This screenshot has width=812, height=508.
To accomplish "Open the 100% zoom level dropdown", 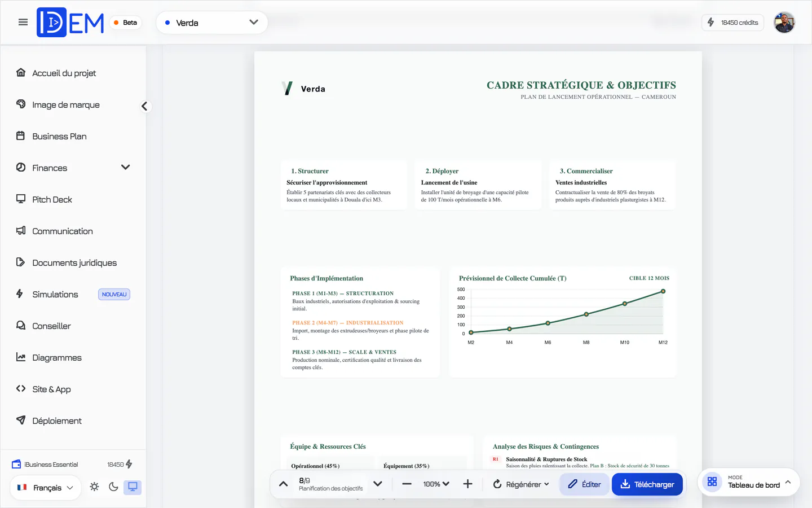I will pyautogui.click(x=436, y=484).
